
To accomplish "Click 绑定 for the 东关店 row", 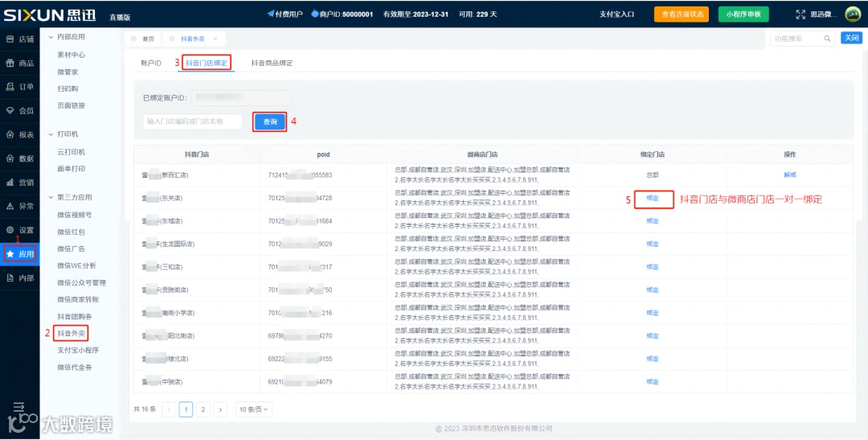I will click(653, 198).
